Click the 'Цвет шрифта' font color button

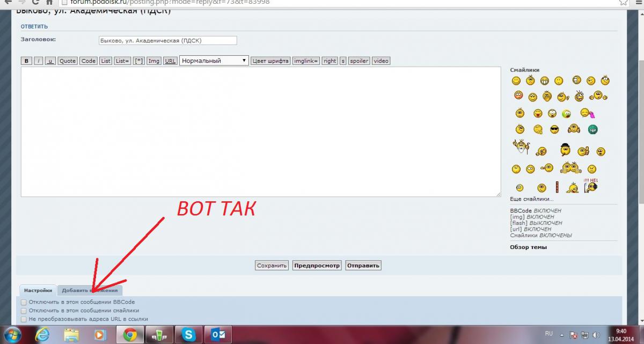271,61
